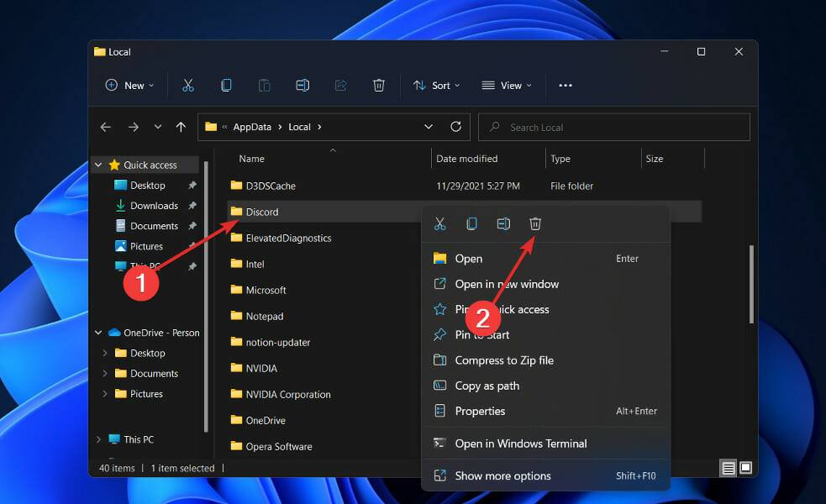Rename Discord using the context menu icon

503,223
